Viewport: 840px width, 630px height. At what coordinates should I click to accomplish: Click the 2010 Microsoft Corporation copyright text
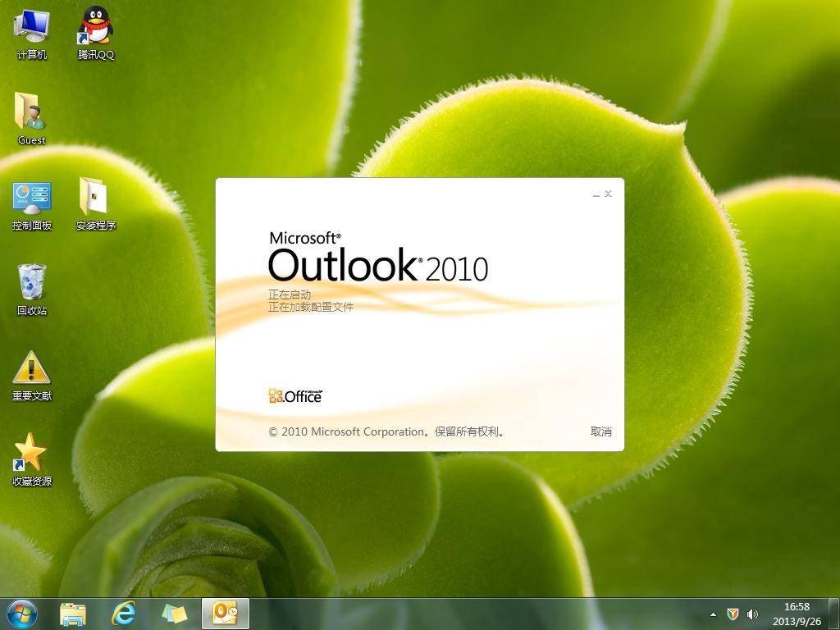click(x=386, y=431)
